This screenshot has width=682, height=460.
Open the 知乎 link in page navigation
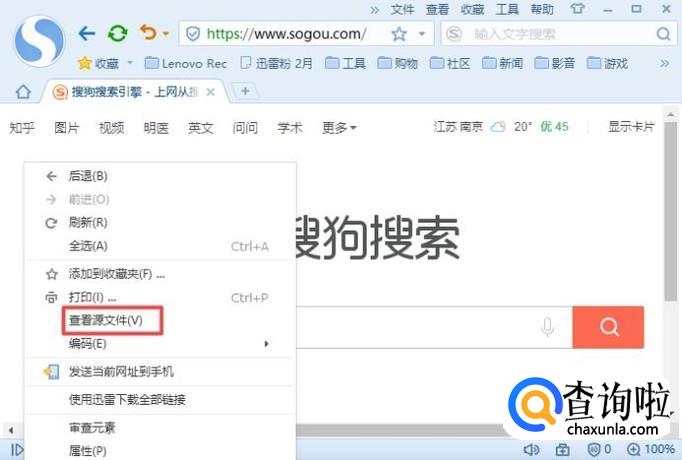click(22, 128)
